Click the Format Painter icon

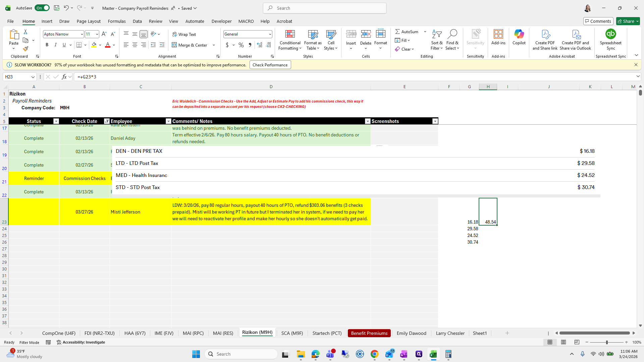point(25,49)
